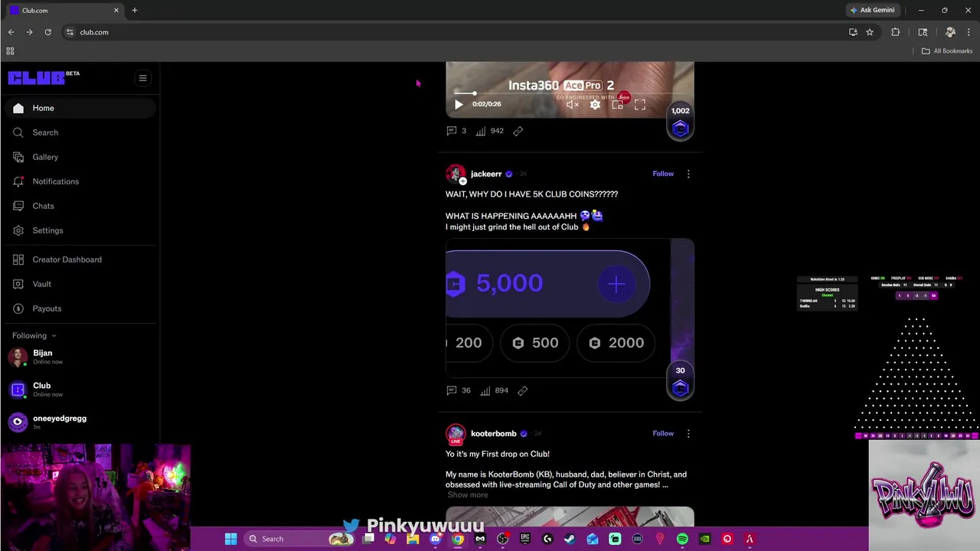Open Epic Games from the taskbar
The height and width of the screenshot is (551, 980).
525,539
